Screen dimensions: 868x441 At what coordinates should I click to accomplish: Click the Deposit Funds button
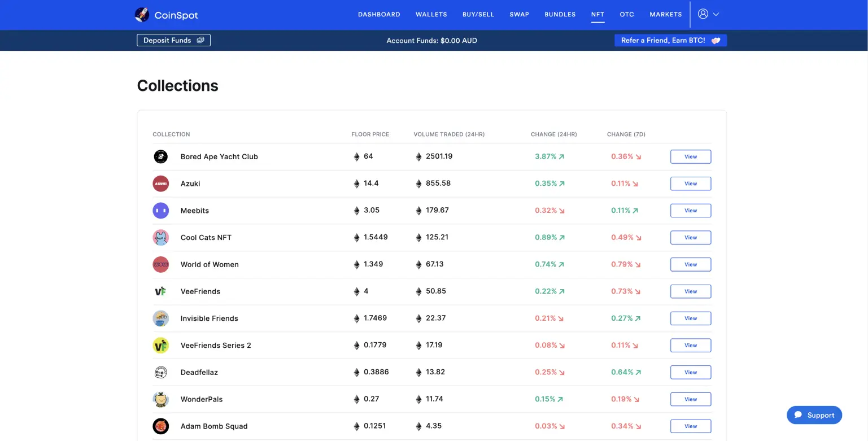click(173, 40)
